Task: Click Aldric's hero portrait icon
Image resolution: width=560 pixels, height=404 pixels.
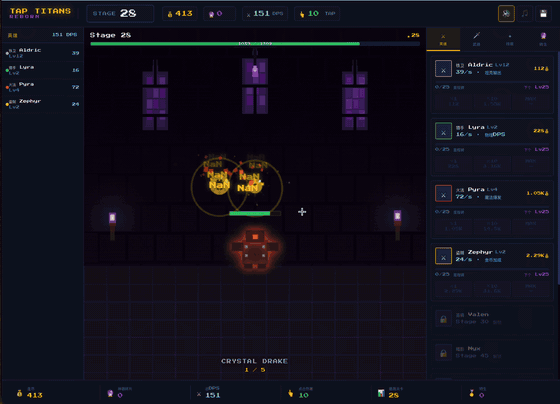Action: [443, 69]
